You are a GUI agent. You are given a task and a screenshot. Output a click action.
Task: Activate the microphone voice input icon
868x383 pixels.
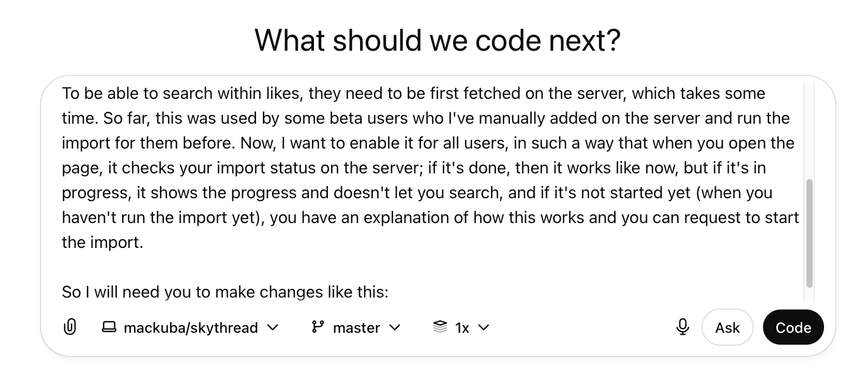682,327
